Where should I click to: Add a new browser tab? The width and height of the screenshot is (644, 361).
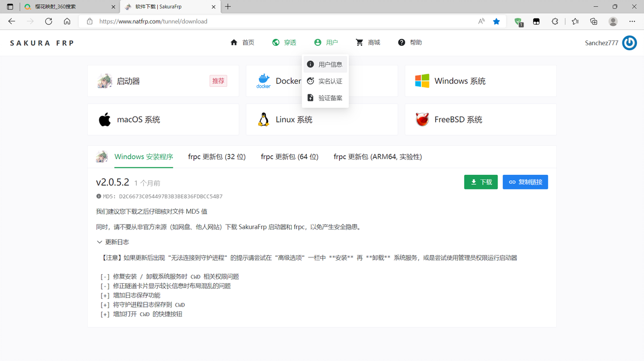point(228,6)
